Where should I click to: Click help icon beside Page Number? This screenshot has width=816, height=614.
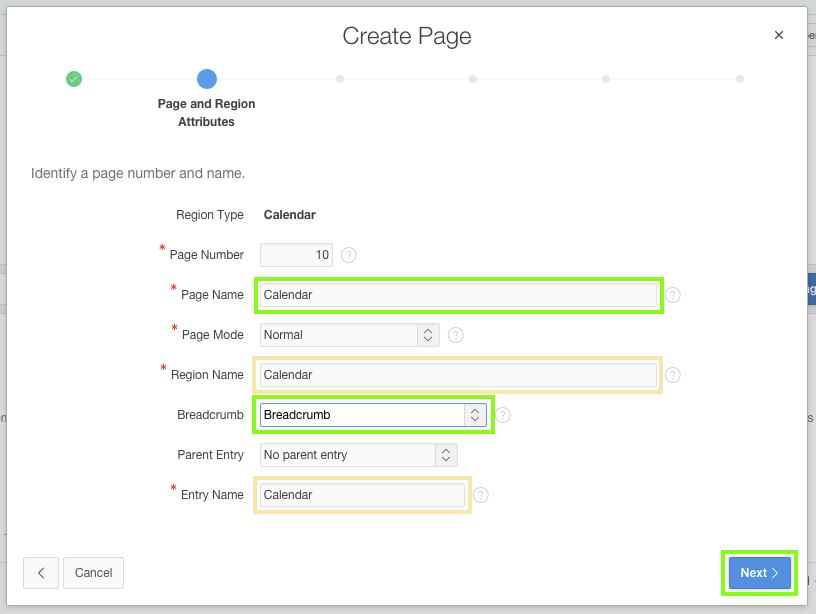pos(348,255)
